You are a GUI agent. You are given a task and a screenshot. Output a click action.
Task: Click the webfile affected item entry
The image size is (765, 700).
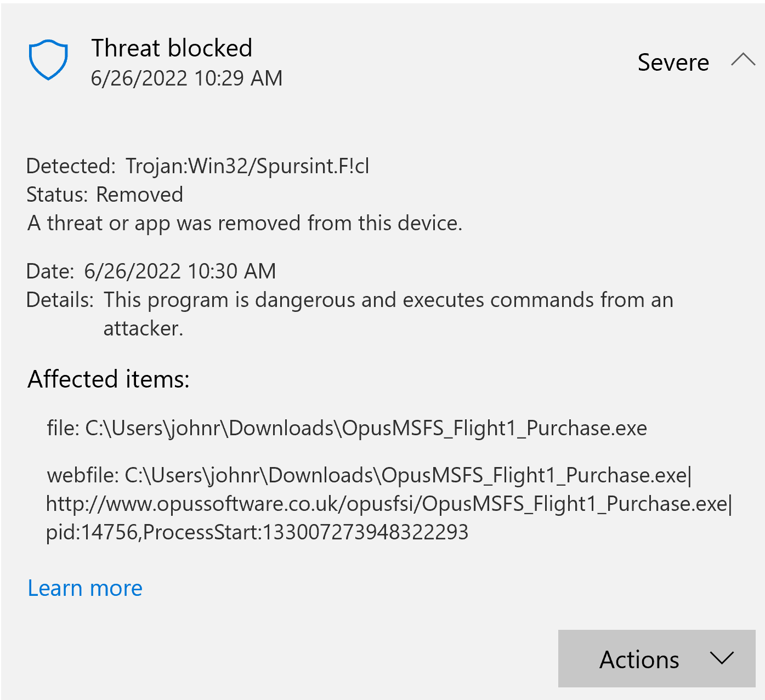point(389,503)
